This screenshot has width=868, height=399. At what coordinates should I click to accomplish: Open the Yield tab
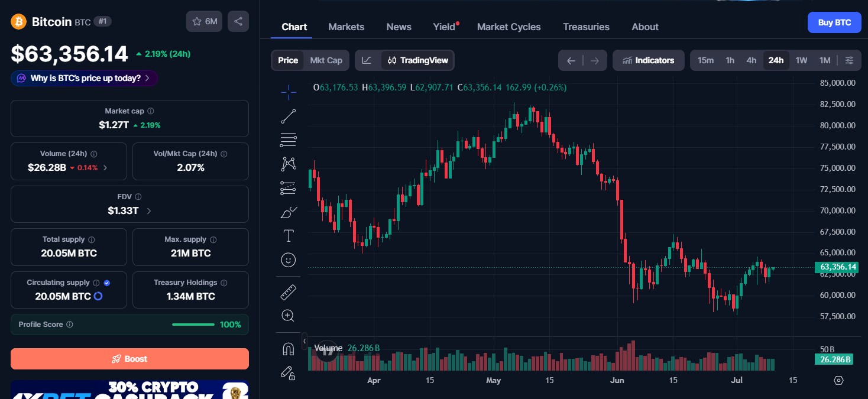pos(445,27)
